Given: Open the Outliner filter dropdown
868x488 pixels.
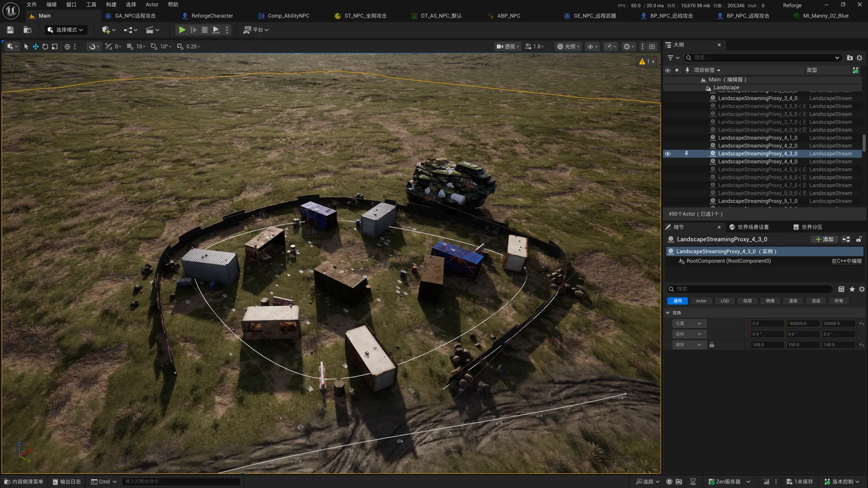Looking at the screenshot, I should [674, 58].
